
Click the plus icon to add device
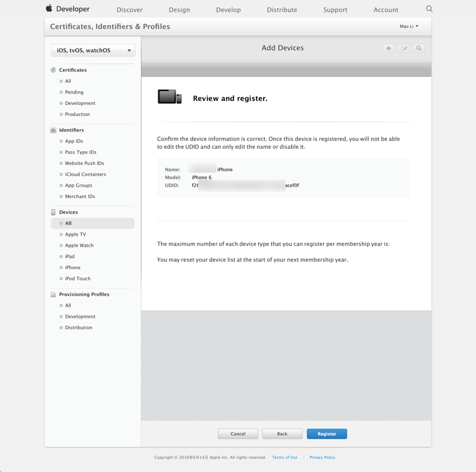(389, 48)
